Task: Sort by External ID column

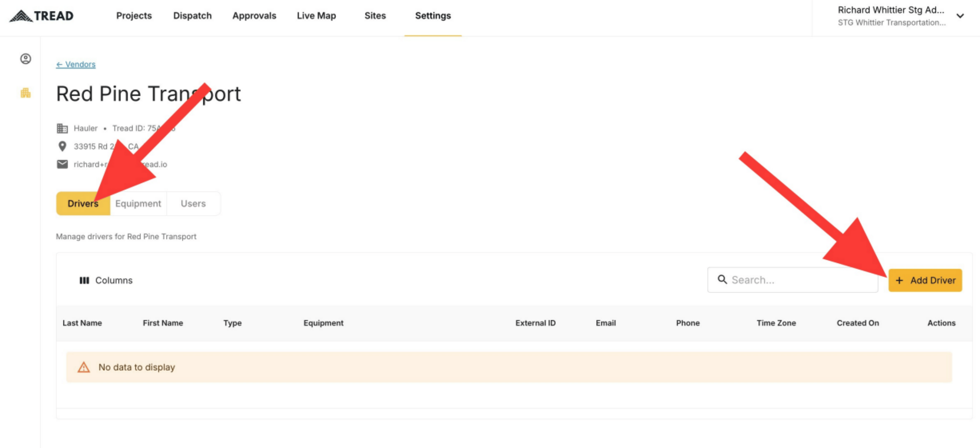Action: [x=535, y=323]
